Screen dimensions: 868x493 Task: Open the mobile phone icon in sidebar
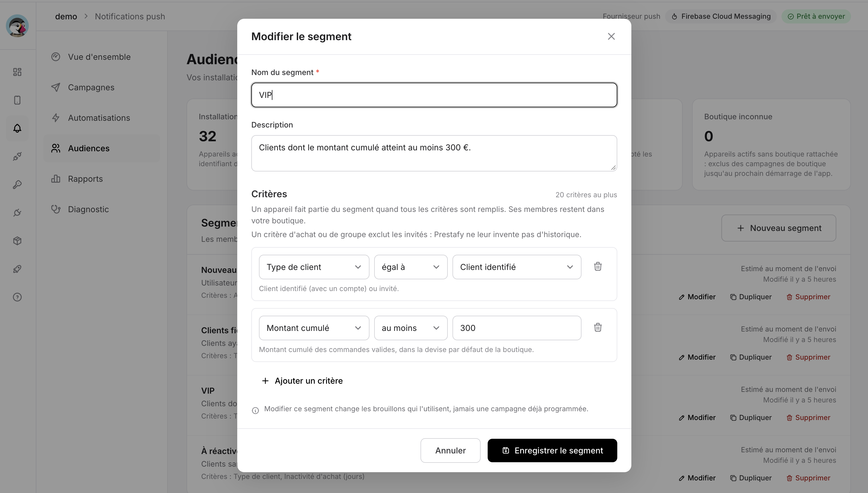(17, 100)
